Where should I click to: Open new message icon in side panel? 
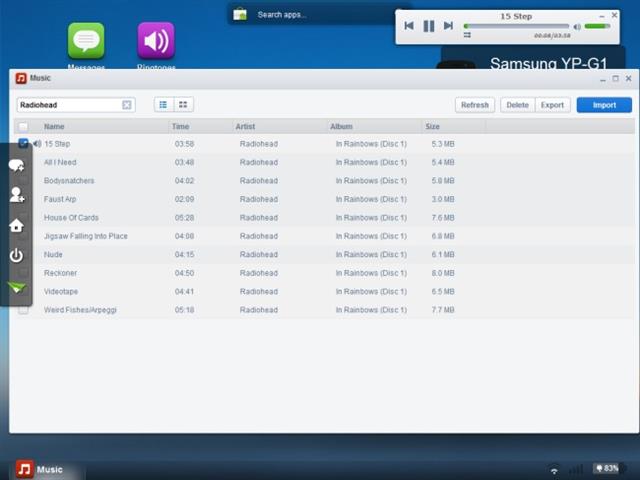pos(17,165)
